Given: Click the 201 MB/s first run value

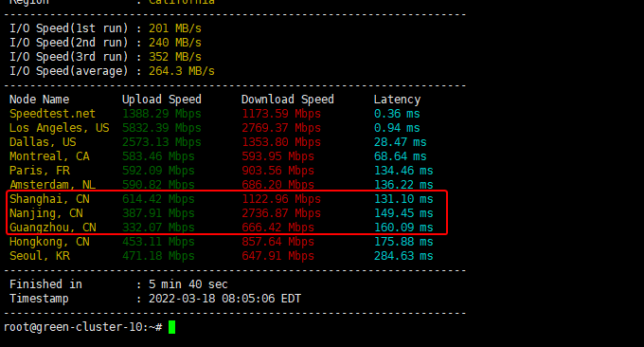Looking at the screenshot, I should coord(175,28).
